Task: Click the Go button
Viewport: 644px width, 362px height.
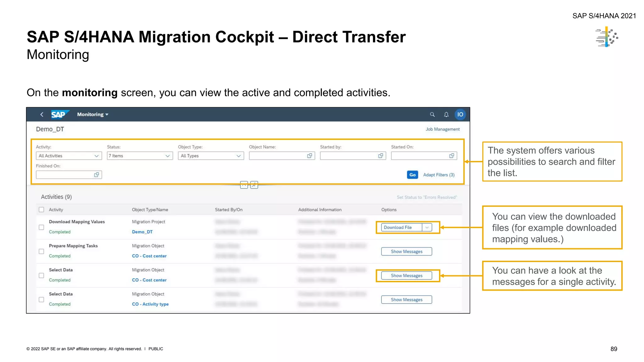Action: [x=412, y=175]
